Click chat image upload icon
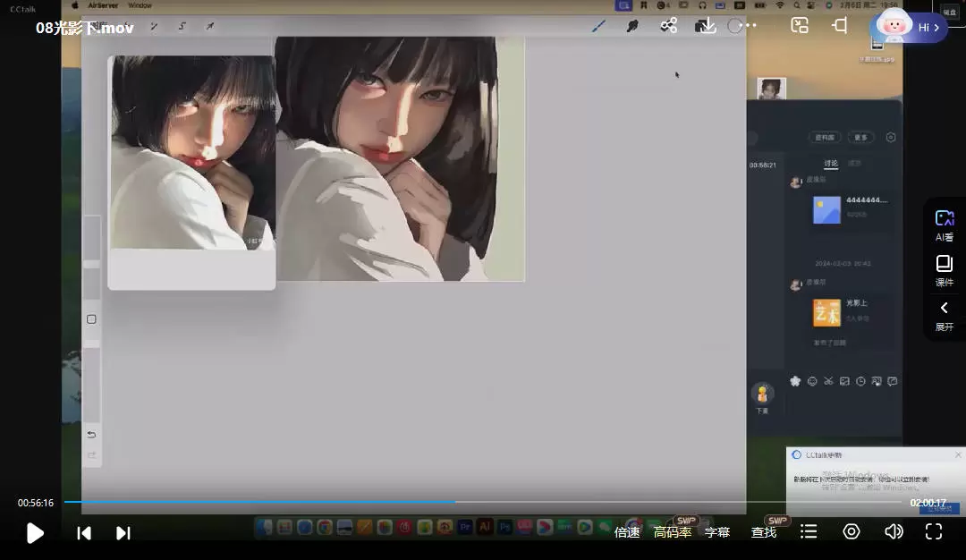 [x=844, y=381]
